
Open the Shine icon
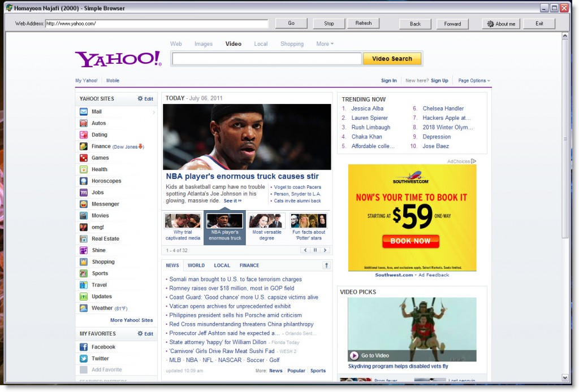[x=84, y=250]
